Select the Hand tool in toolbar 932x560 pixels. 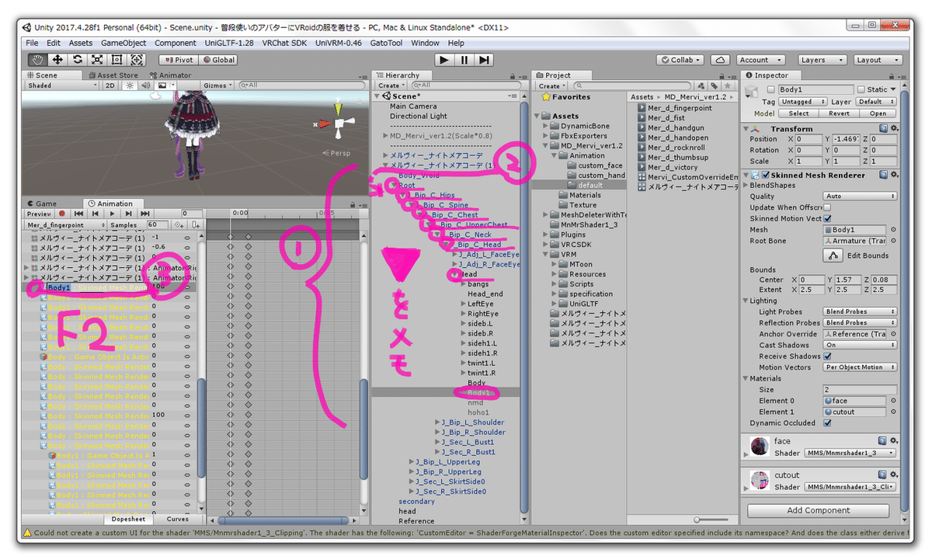click(37, 60)
